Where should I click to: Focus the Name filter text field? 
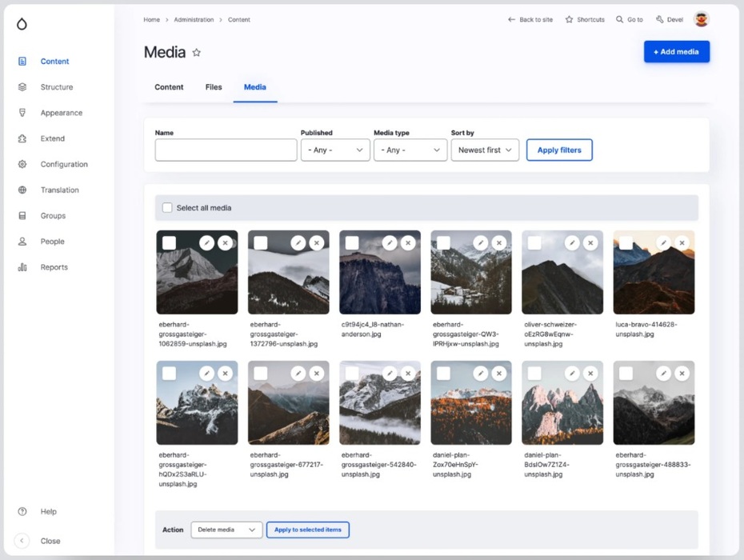click(226, 150)
